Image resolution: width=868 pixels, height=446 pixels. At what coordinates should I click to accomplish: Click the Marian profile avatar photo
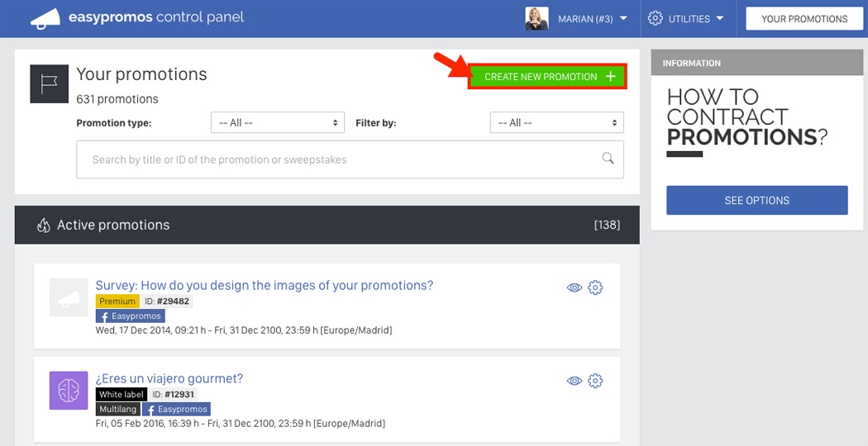pyautogui.click(x=537, y=18)
